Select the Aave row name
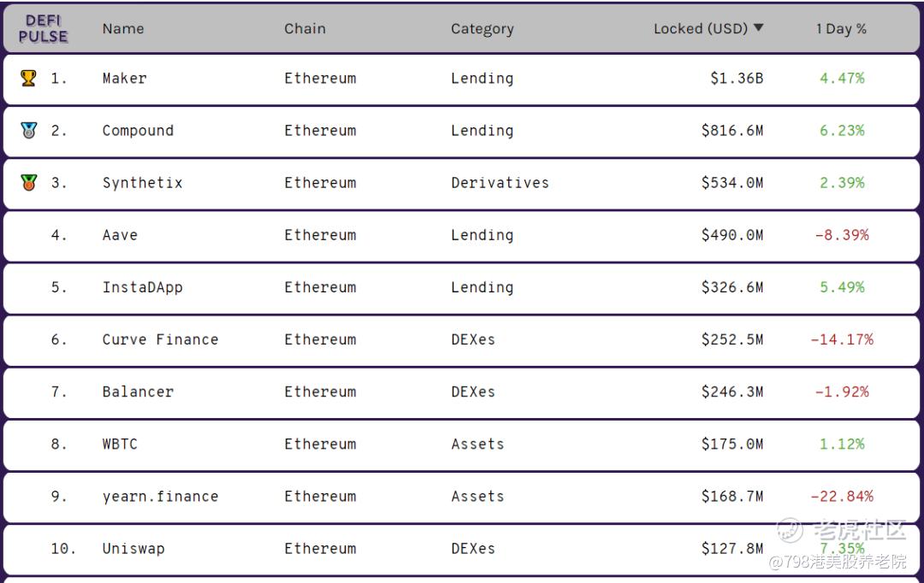Image resolution: width=924 pixels, height=583 pixels. click(120, 235)
